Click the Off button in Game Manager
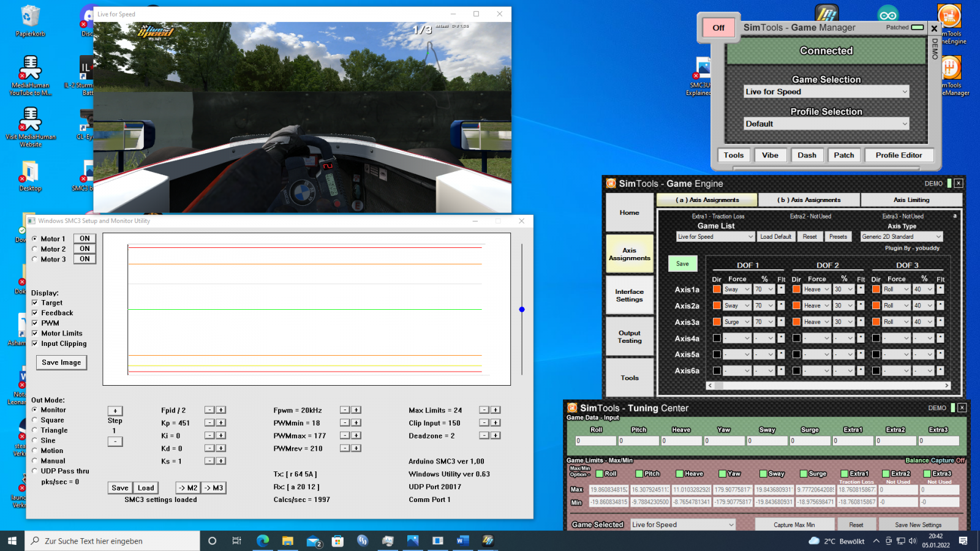Screen dimensions: 980x551 click(718, 28)
